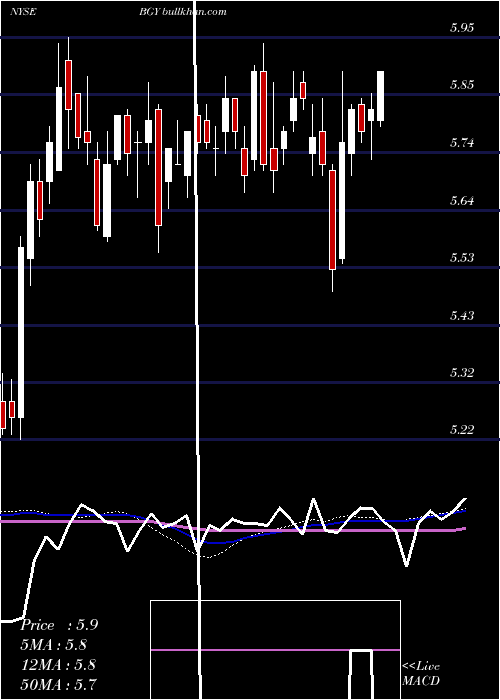
Task: Click the 50MA : 5.7 readout
Action: click(x=58, y=684)
